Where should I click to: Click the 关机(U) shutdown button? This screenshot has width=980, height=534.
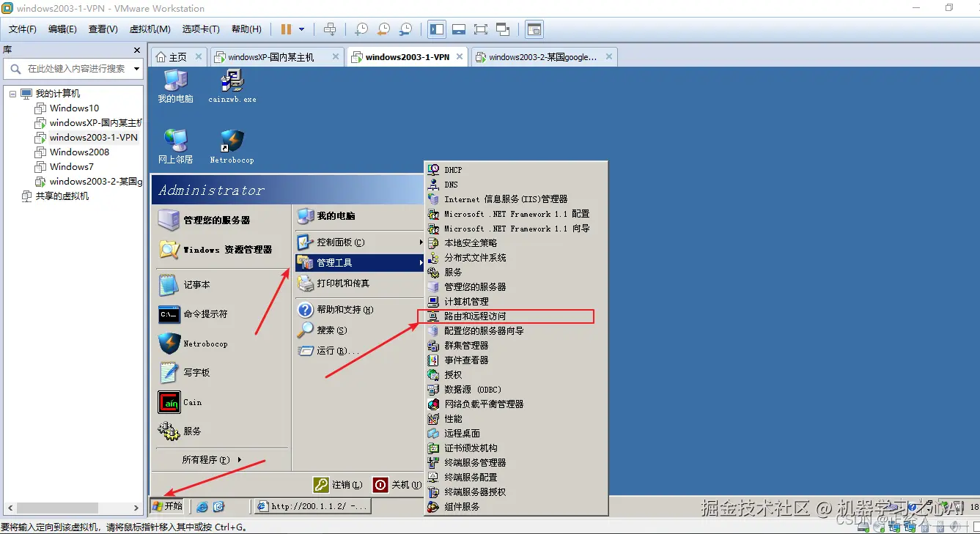(x=397, y=485)
